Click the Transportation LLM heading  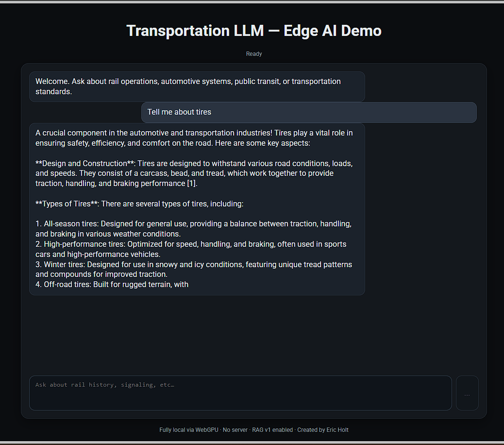click(x=253, y=31)
